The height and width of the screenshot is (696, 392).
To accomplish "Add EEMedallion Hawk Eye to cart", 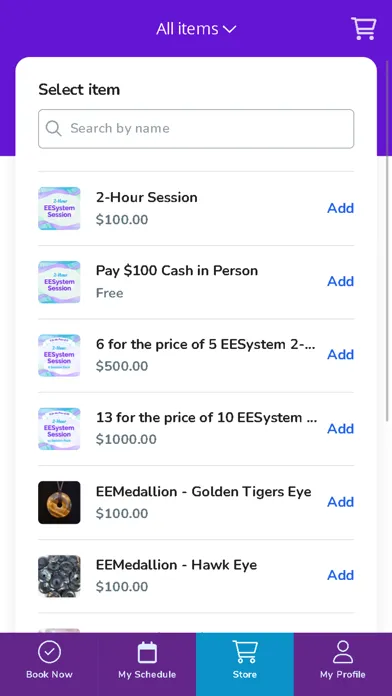I will click(x=341, y=575).
